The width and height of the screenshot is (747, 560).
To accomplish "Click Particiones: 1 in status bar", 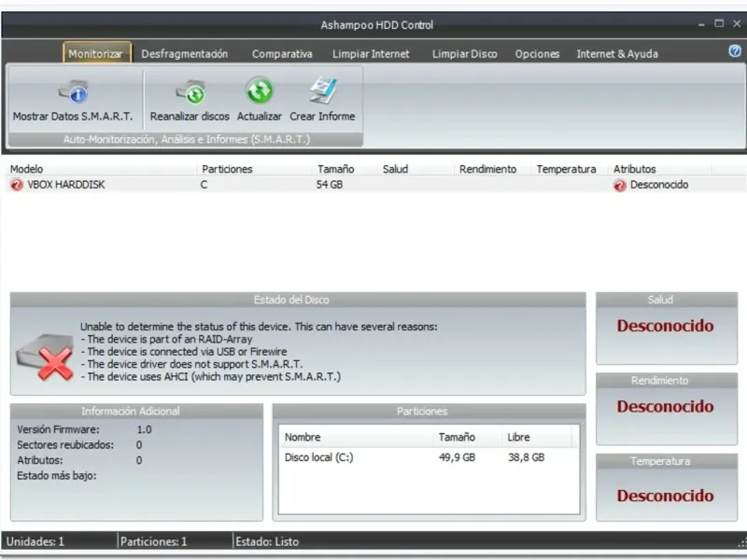I will (x=153, y=541).
